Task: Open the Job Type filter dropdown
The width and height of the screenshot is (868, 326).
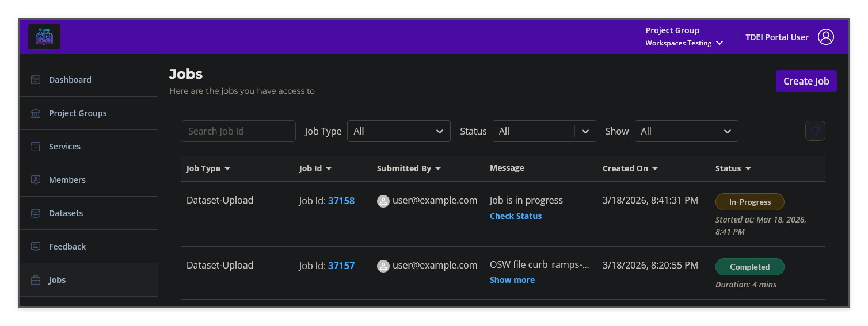Action: (x=399, y=131)
